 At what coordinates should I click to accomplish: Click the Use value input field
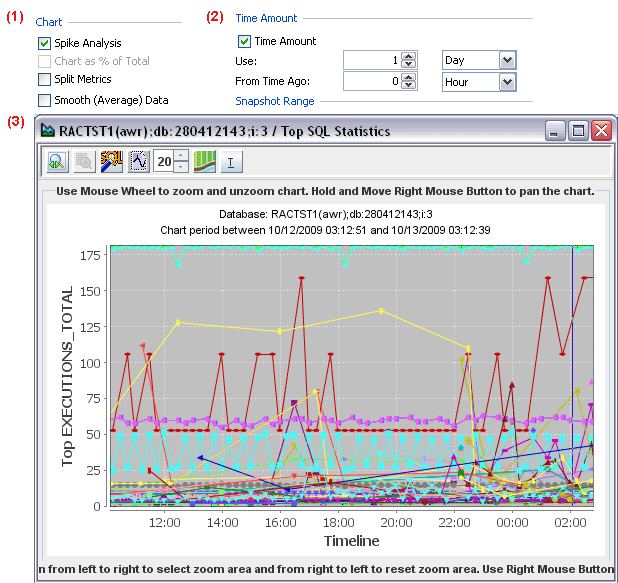tap(371, 61)
